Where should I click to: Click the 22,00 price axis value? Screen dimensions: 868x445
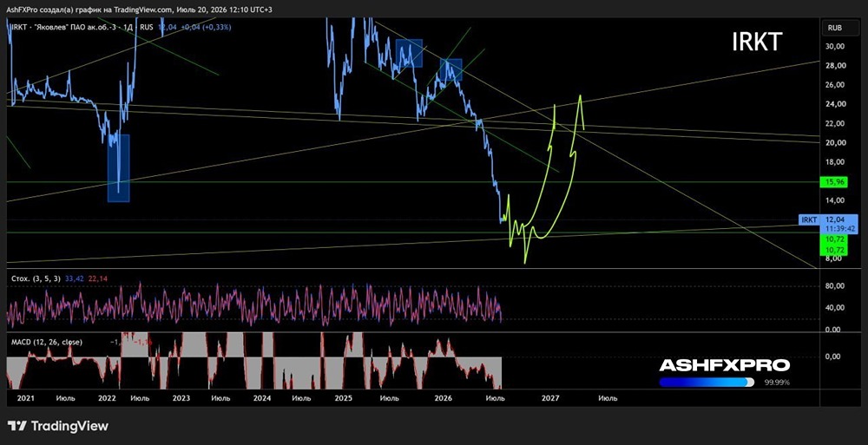pyautogui.click(x=835, y=123)
